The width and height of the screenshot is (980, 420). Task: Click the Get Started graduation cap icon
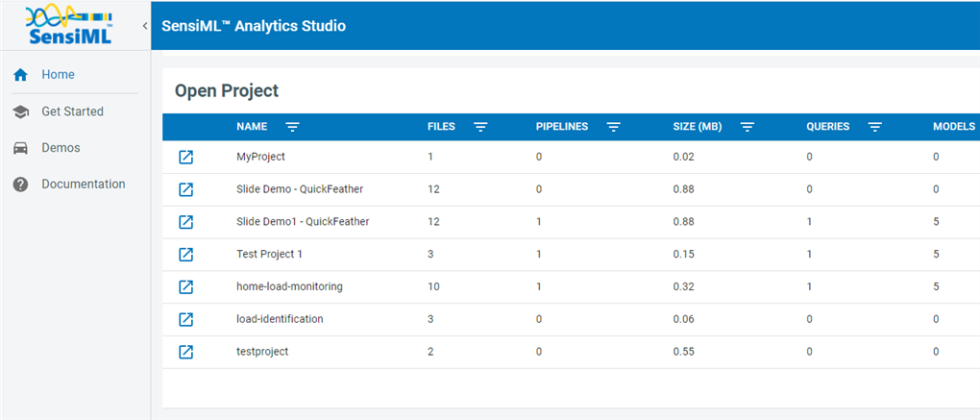(x=20, y=111)
